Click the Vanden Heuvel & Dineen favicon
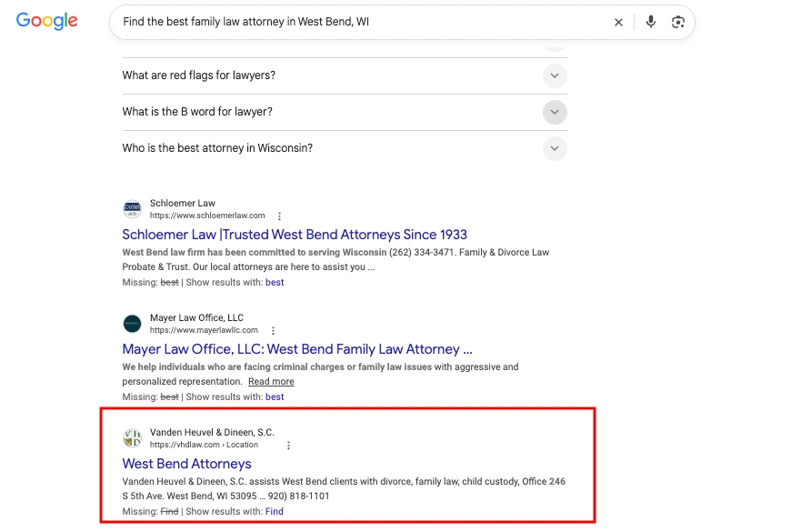The height and width of the screenshot is (532, 791). [132, 438]
